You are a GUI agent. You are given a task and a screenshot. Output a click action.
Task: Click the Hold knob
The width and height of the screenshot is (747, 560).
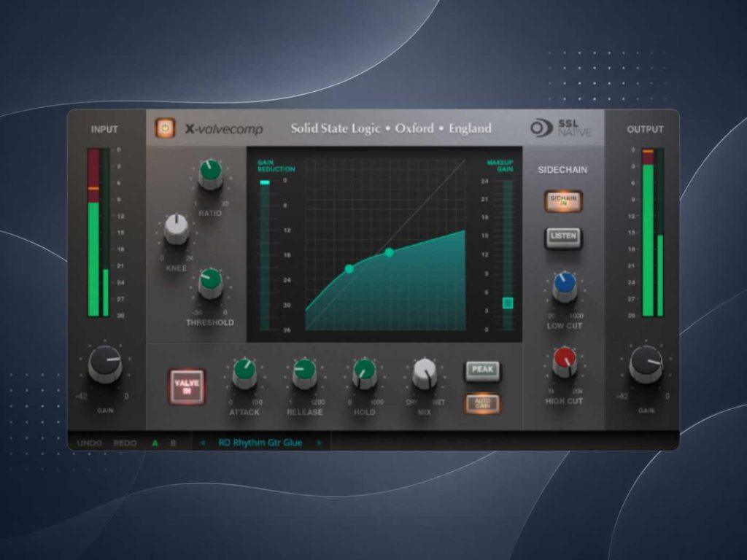pyautogui.click(x=365, y=373)
